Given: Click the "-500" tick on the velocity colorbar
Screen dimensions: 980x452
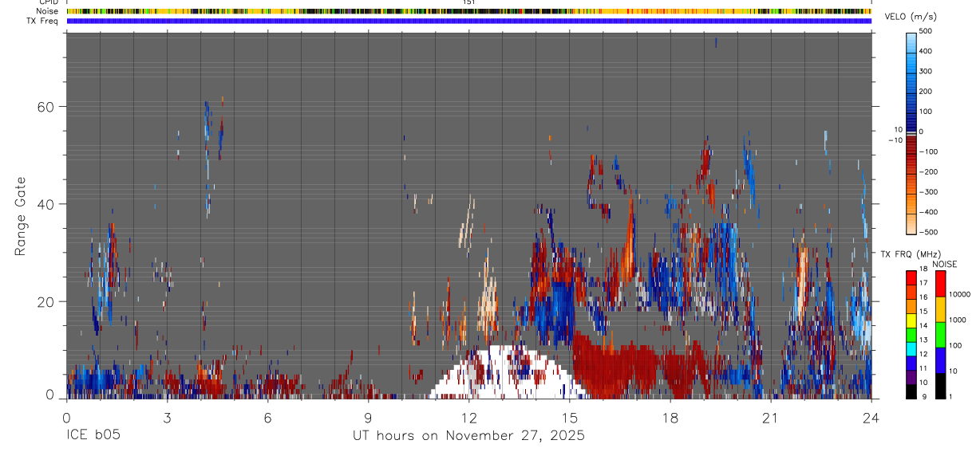Looking at the screenshot, I should [x=929, y=232].
